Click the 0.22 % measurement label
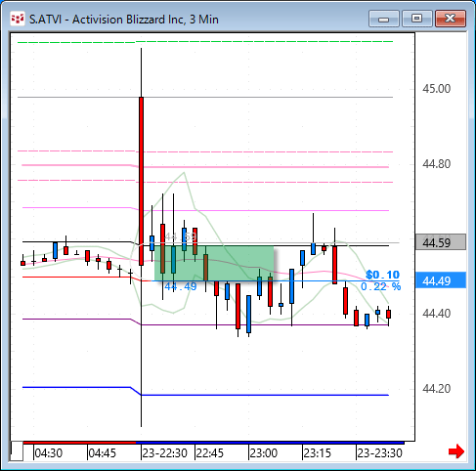 pyautogui.click(x=381, y=286)
